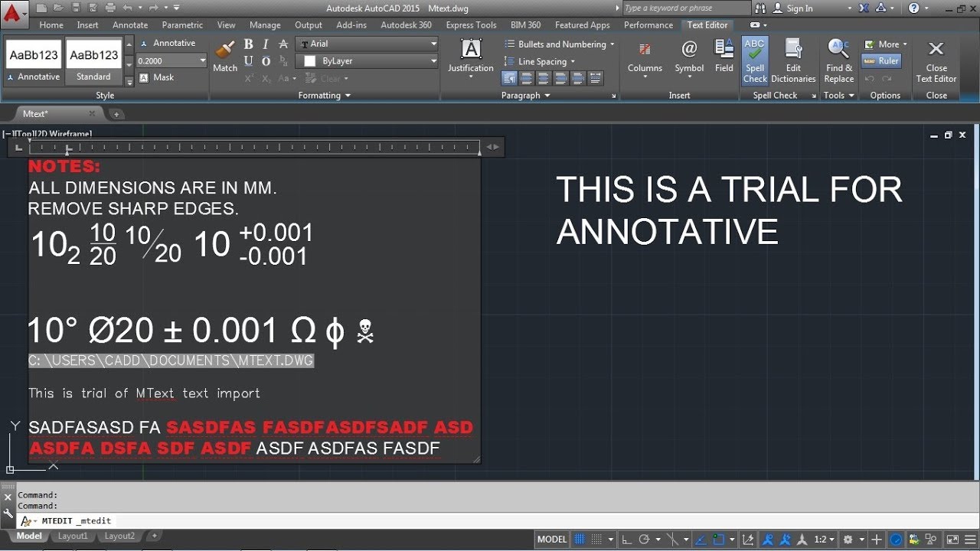
Task: Toggle the Ruler option
Action: [881, 61]
